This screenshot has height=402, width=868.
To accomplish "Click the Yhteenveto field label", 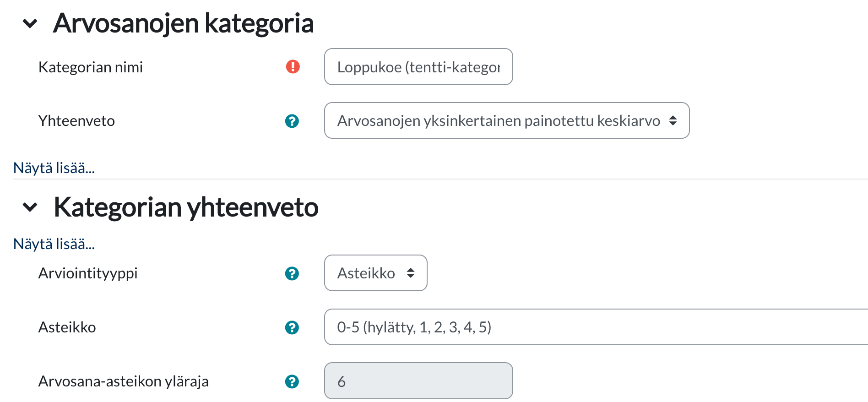I will [x=76, y=121].
